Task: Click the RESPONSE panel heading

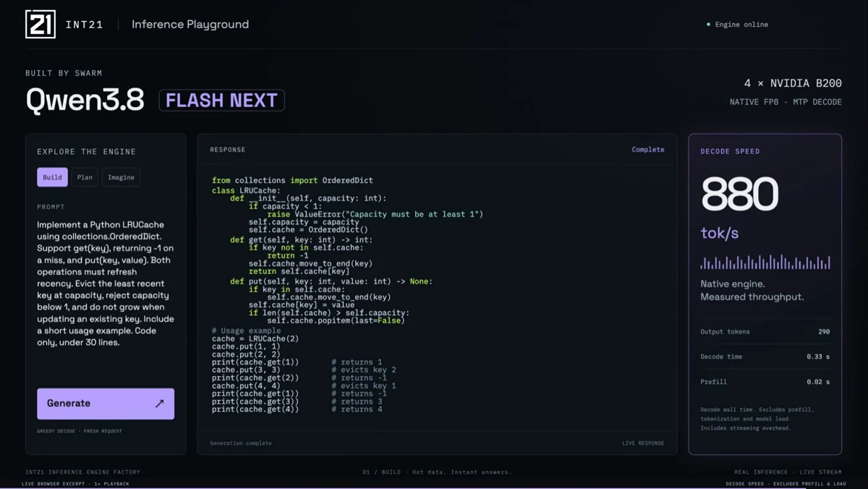Action: click(228, 150)
